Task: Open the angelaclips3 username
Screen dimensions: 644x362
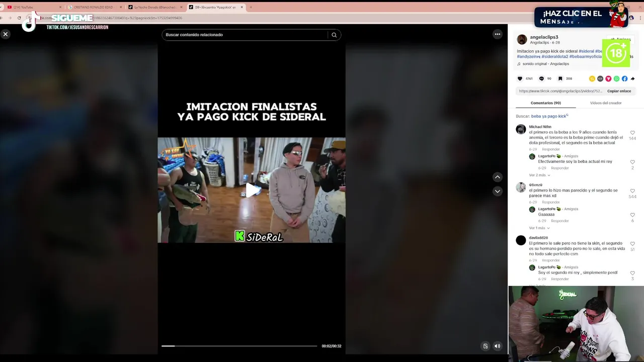Action: 544,37
